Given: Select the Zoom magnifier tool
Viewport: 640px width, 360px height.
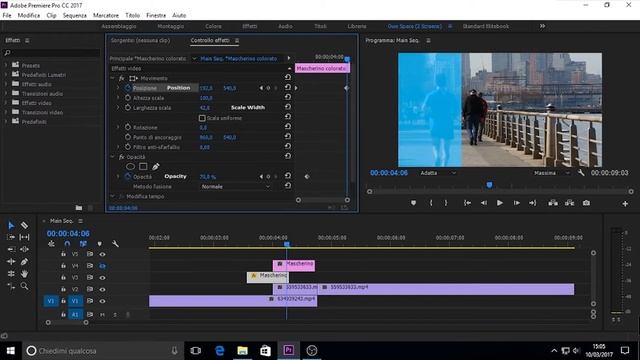Looking at the screenshot, I should pyautogui.click(x=24, y=286).
